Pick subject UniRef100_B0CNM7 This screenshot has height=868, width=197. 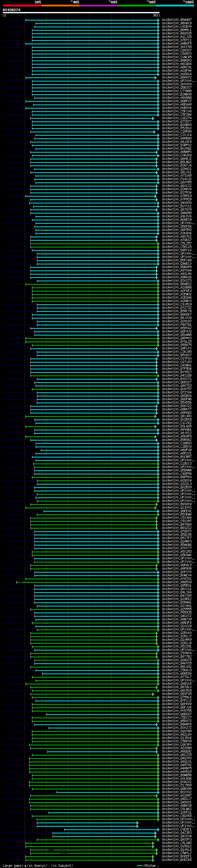coord(177,457)
